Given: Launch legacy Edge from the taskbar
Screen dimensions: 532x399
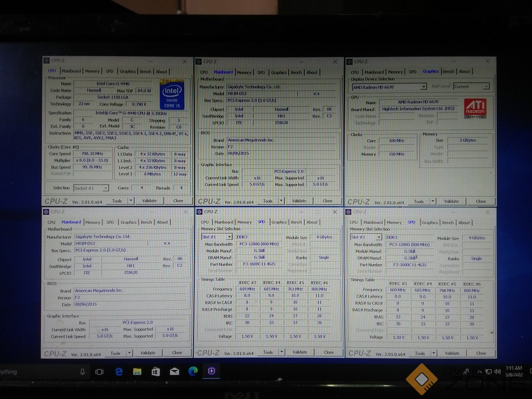Looking at the screenshot, I should coord(119,371).
